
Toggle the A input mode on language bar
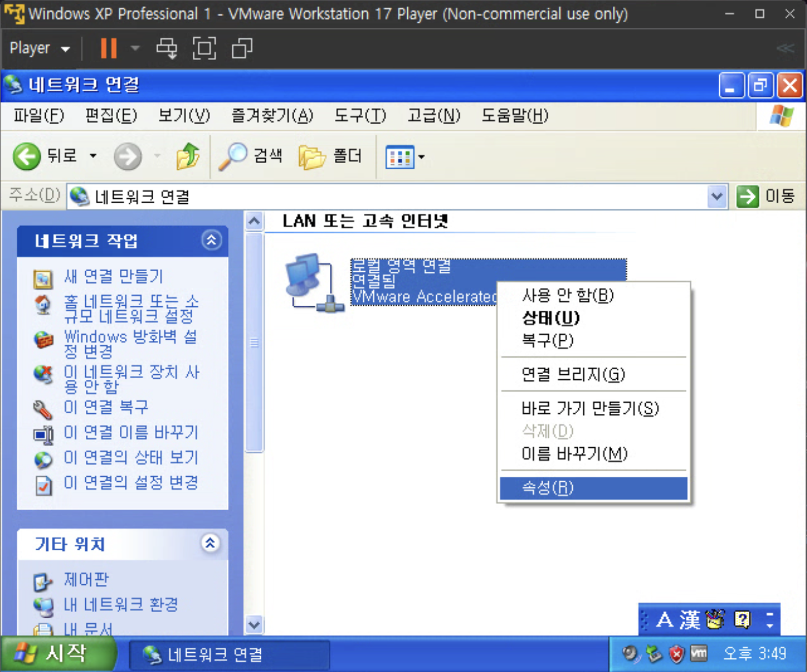coord(665,619)
